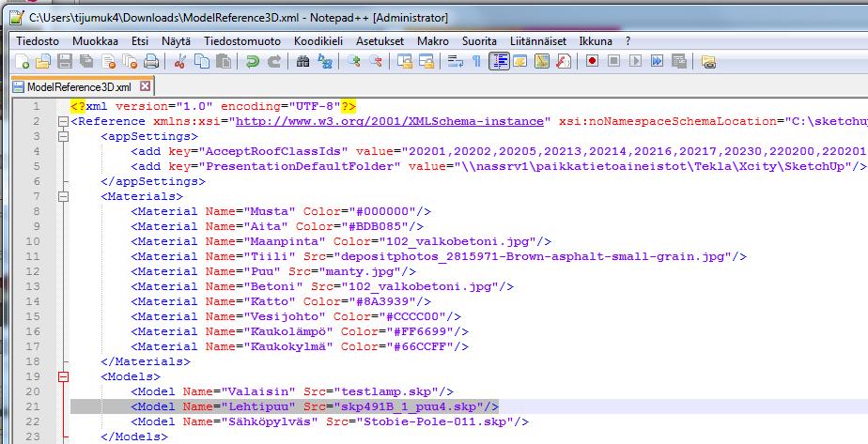This screenshot has height=444, width=868.
Task: Open the Tiedosto menu
Action: 37,41
